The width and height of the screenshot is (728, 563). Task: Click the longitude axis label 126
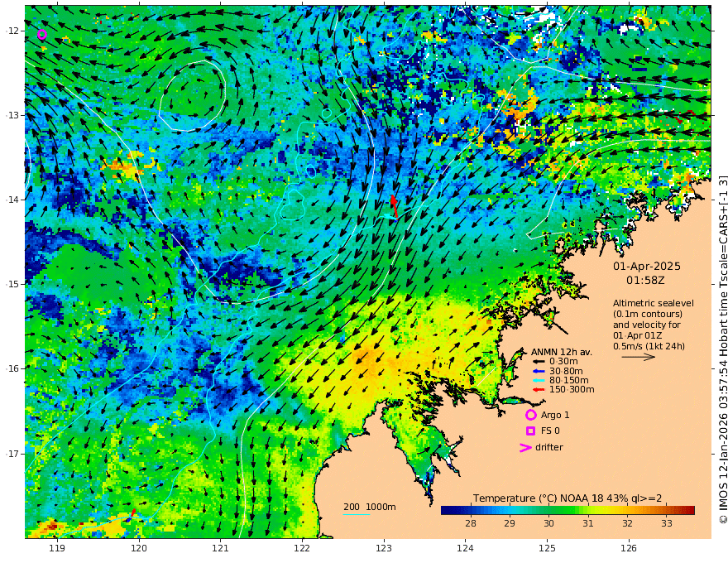point(629,549)
